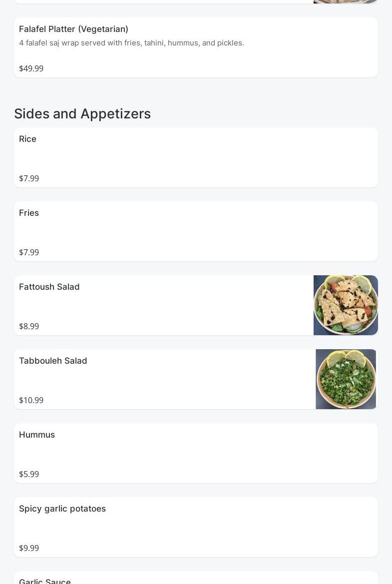
Task: Click the $8.99 Fattoush Salad price
Action: (x=29, y=326)
